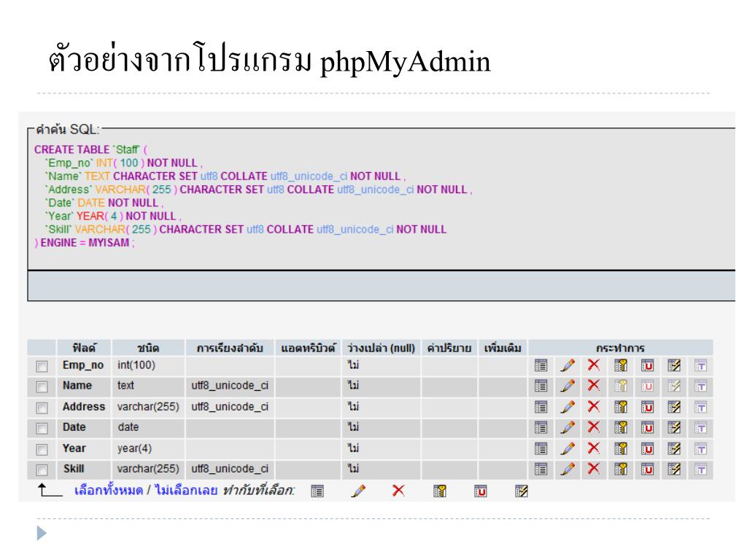Drop the Address field with the red X
The image size is (747, 560).
click(594, 406)
